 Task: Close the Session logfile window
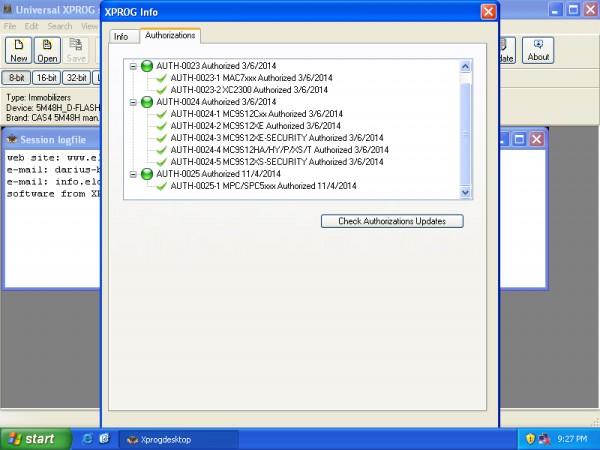click(536, 139)
